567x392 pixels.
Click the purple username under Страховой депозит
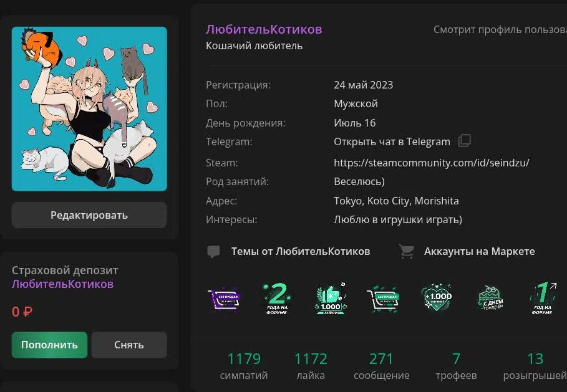[x=62, y=284]
